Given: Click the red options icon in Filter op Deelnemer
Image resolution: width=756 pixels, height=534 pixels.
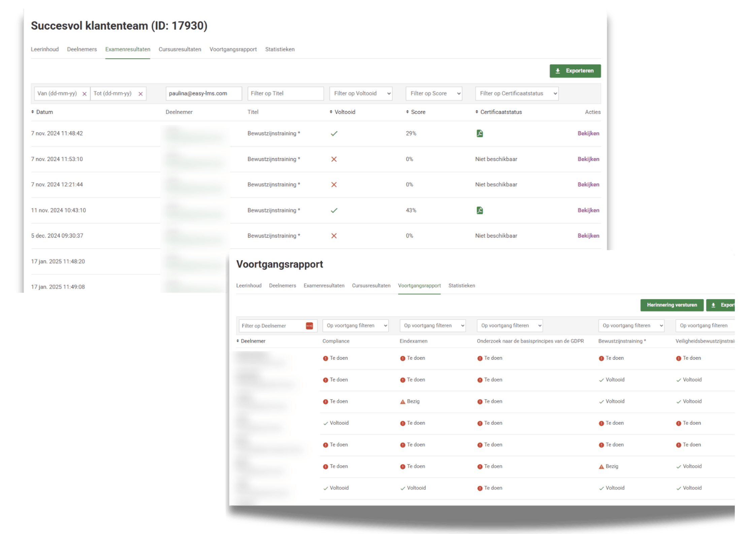Looking at the screenshot, I should [x=309, y=326].
